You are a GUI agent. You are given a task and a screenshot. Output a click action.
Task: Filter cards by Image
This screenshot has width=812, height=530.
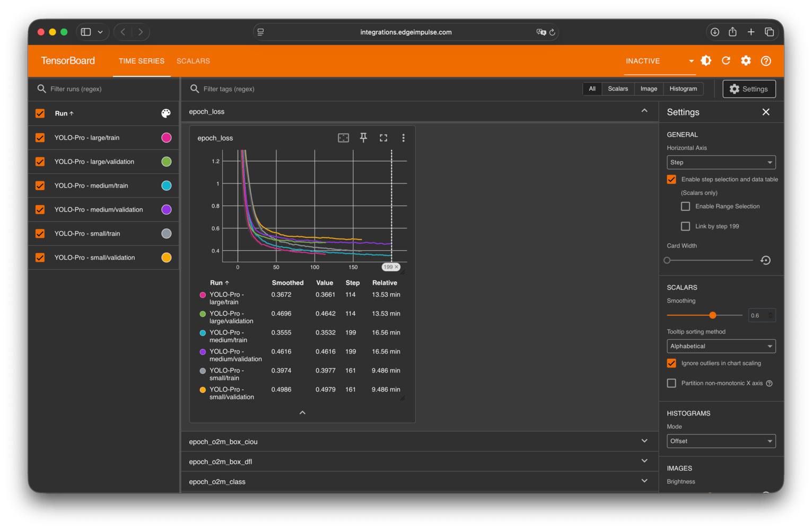[649, 89]
